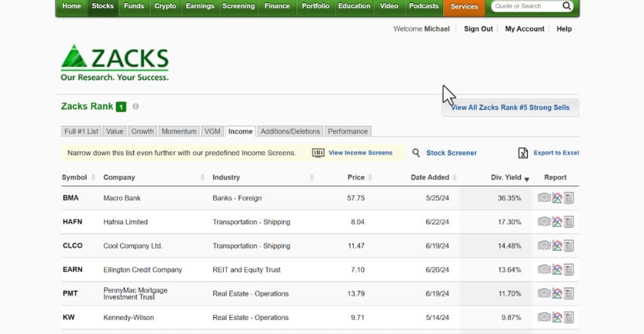Open the Earnings menu
644x334 pixels.
pos(200,6)
